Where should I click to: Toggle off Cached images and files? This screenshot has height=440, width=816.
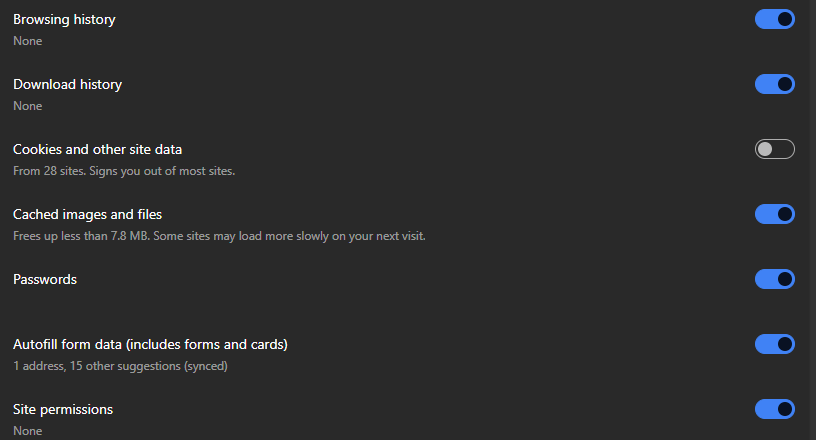click(x=774, y=214)
